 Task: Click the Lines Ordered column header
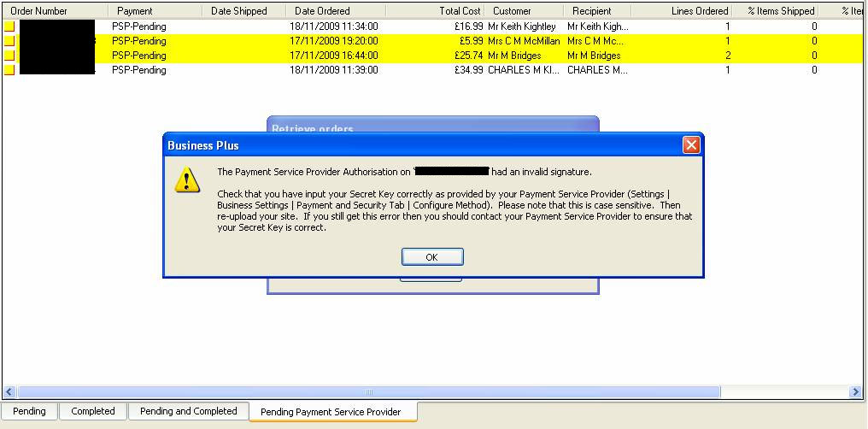pos(700,11)
